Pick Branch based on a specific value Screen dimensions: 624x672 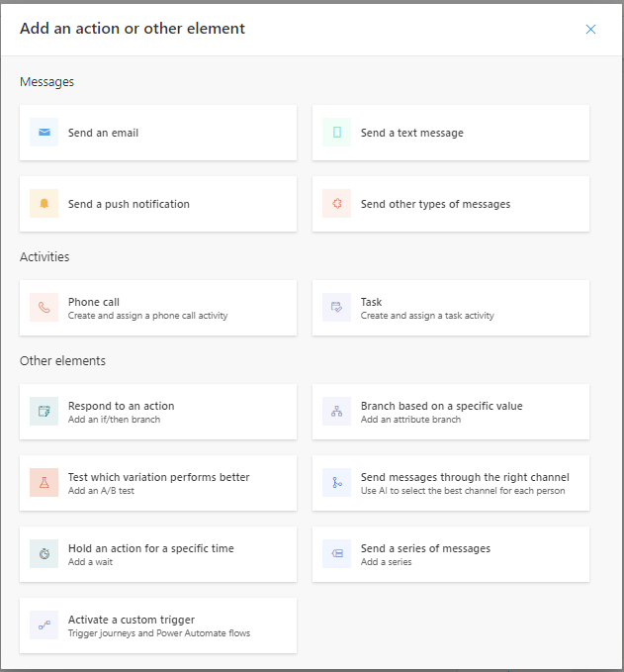(x=441, y=406)
